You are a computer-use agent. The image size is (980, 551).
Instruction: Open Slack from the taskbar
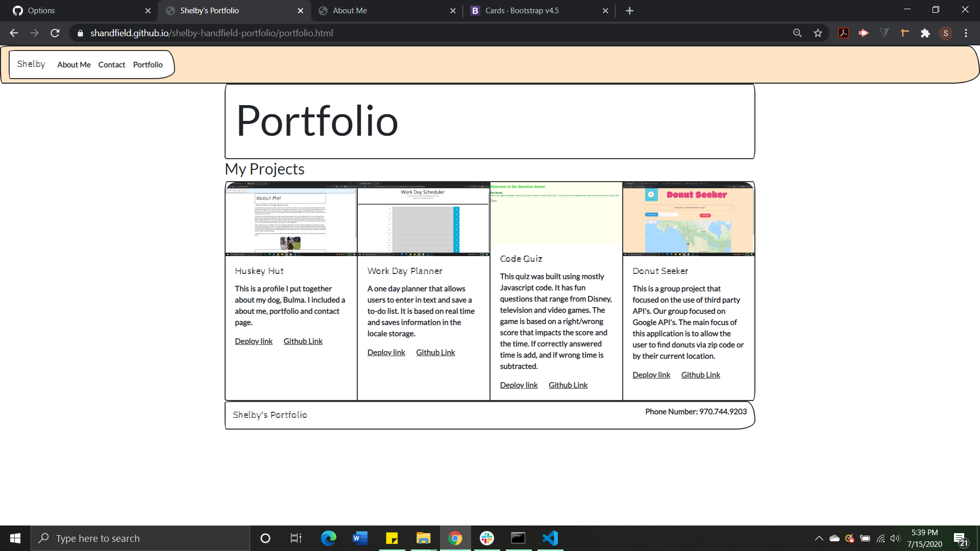click(486, 538)
